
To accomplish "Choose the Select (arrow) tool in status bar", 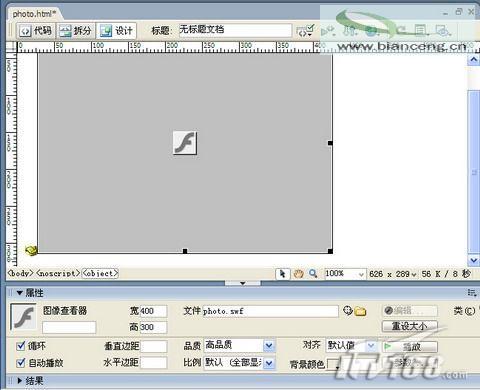I will pyautogui.click(x=283, y=274).
